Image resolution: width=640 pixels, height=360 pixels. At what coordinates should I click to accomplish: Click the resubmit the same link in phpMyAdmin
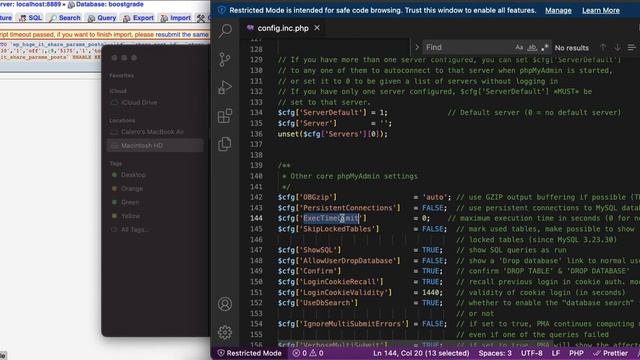[182, 35]
